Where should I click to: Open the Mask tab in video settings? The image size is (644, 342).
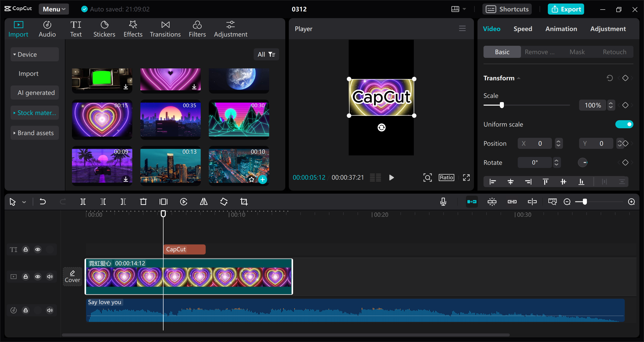point(577,52)
